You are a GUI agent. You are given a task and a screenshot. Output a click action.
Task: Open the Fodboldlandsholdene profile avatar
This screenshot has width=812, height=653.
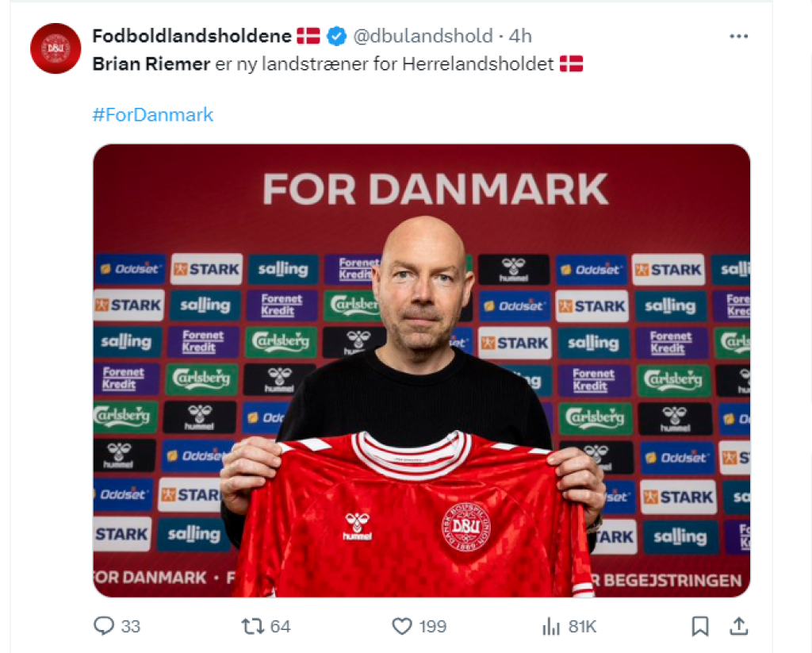56,48
